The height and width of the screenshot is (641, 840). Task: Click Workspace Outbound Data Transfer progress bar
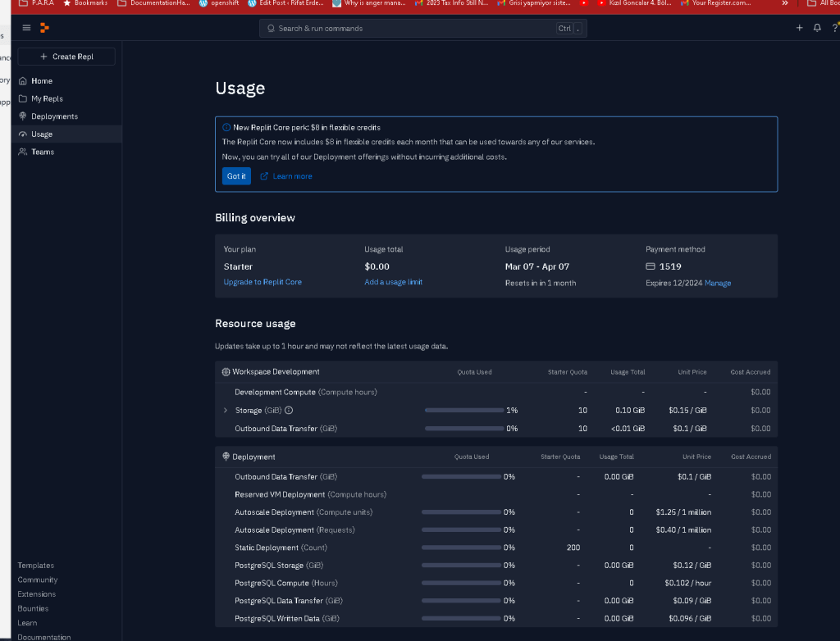[x=464, y=429]
